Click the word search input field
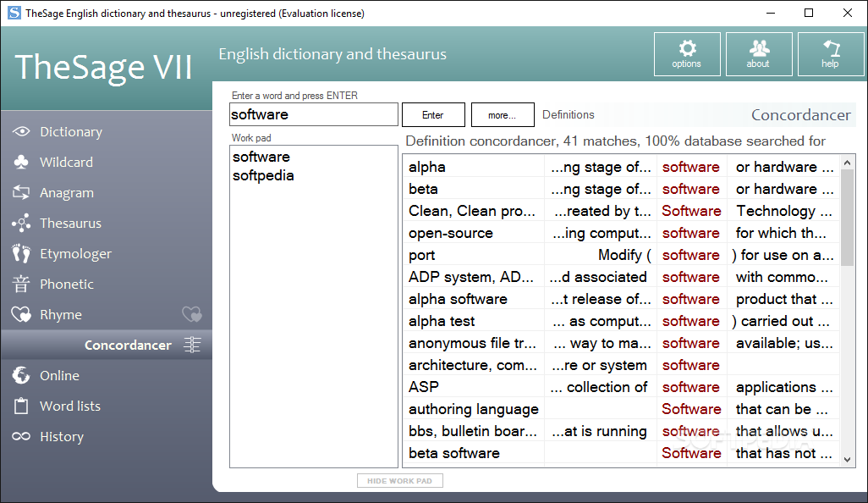 [314, 114]
